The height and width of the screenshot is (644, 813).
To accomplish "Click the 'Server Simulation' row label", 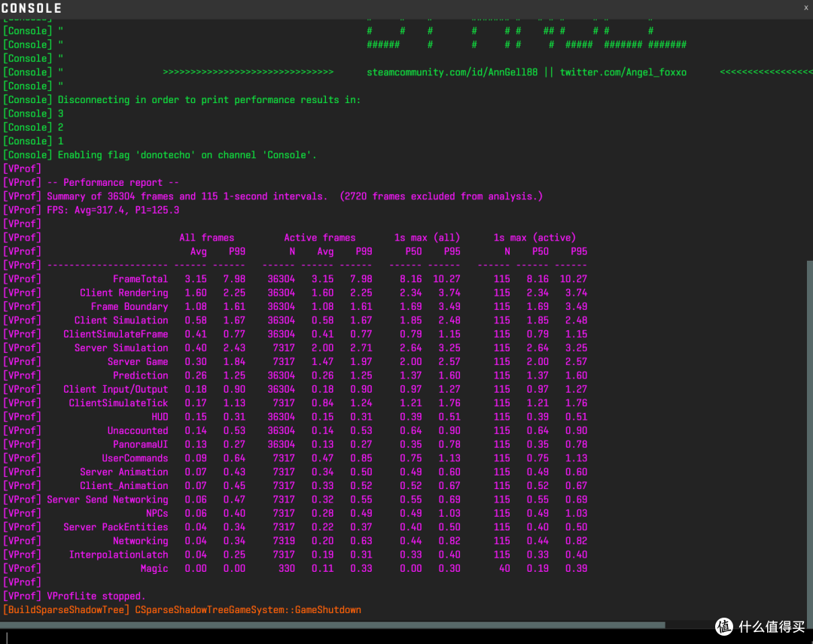I will (121, 348).
